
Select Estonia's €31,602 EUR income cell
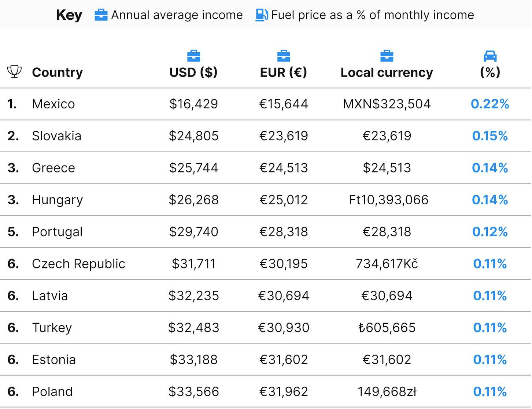[284, 360]
